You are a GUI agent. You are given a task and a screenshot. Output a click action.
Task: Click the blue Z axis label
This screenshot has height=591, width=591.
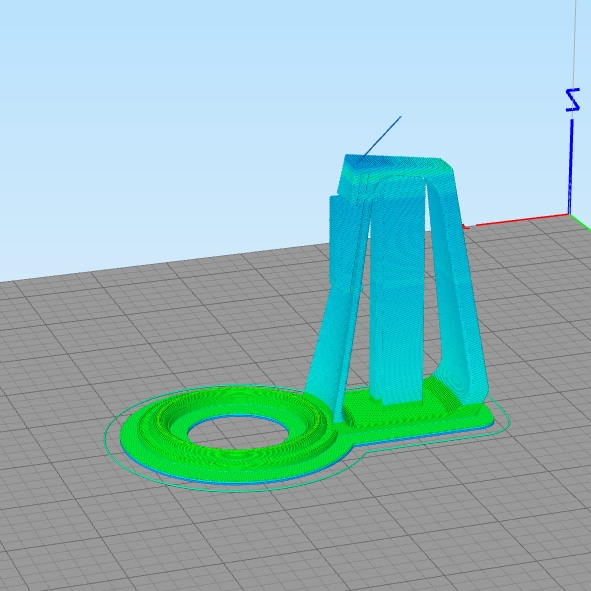[573, 100]
